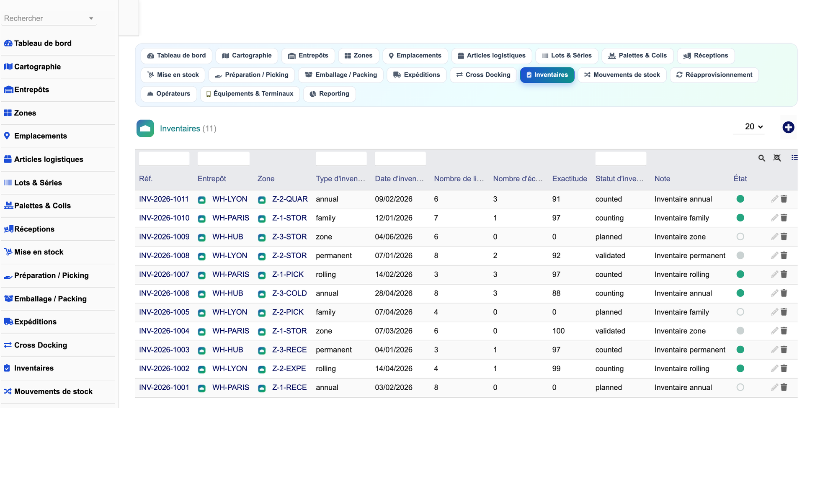Click trash icon for INV-2026-1001

point(784,387)
